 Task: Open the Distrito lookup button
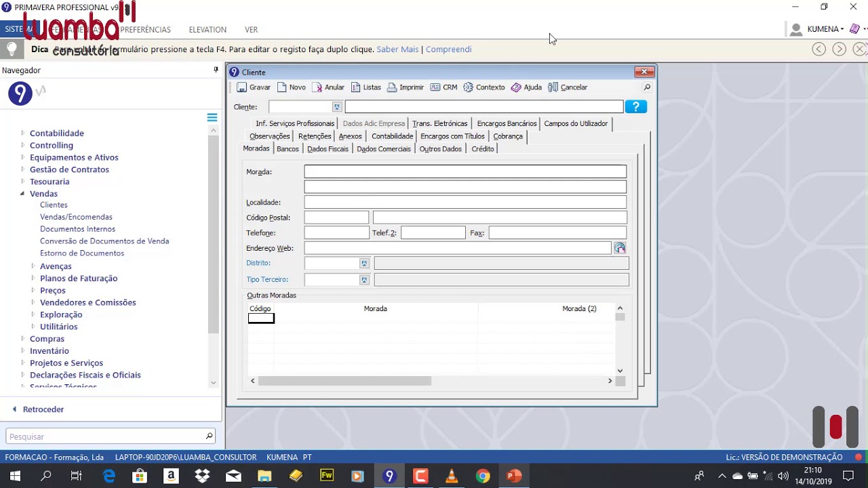click(364, 263)
